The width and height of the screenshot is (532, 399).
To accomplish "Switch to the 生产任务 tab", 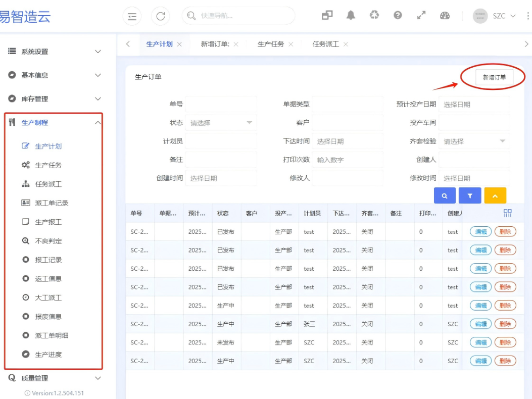I will pos(271,44).
